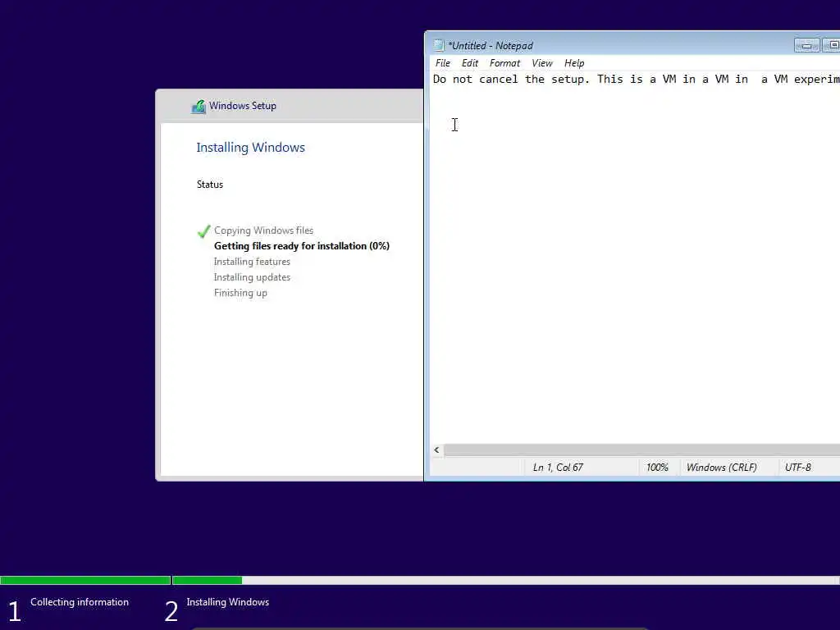Click the Windows Setup title bar icon

[x=199, y=107]
